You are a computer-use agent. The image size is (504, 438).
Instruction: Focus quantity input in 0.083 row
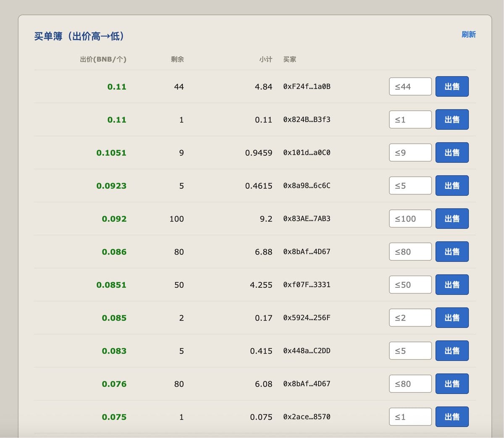[410, 351]
